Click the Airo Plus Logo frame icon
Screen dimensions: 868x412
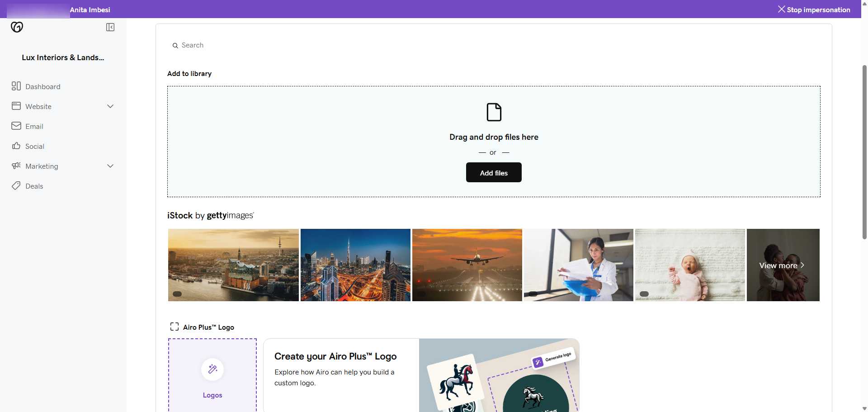[175, 327]
